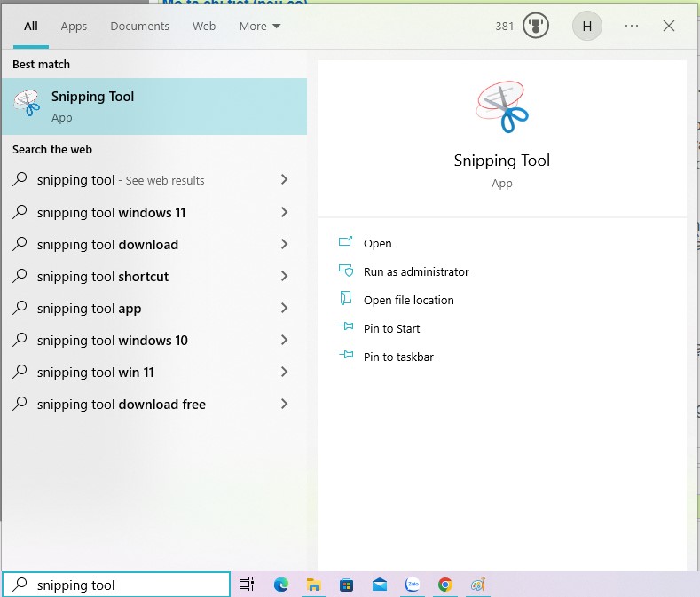Run Snipping Tool as administrator

pyautogui.click(x=415, y=271)
